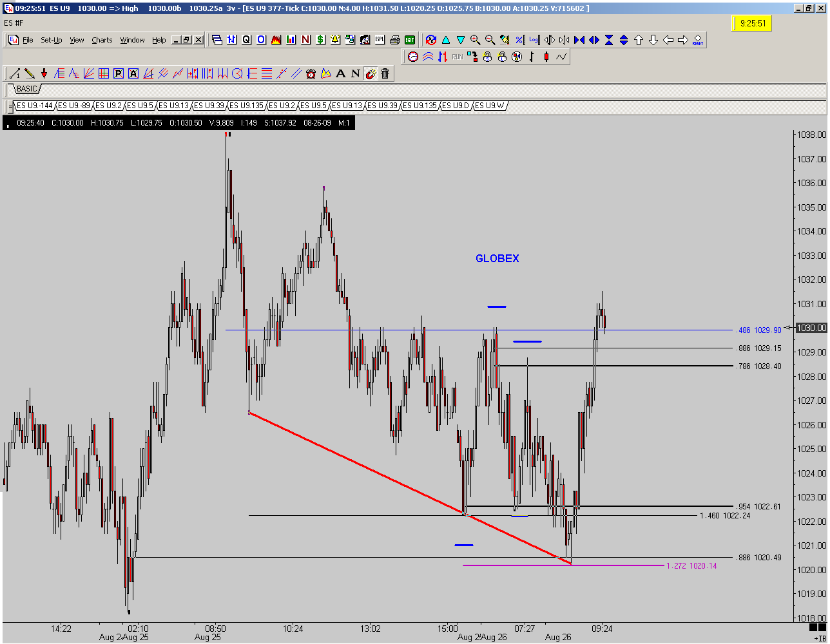The image size is (830, 644).
Task: Switch chart to candlestick style
Action: (x=546, y=57)
